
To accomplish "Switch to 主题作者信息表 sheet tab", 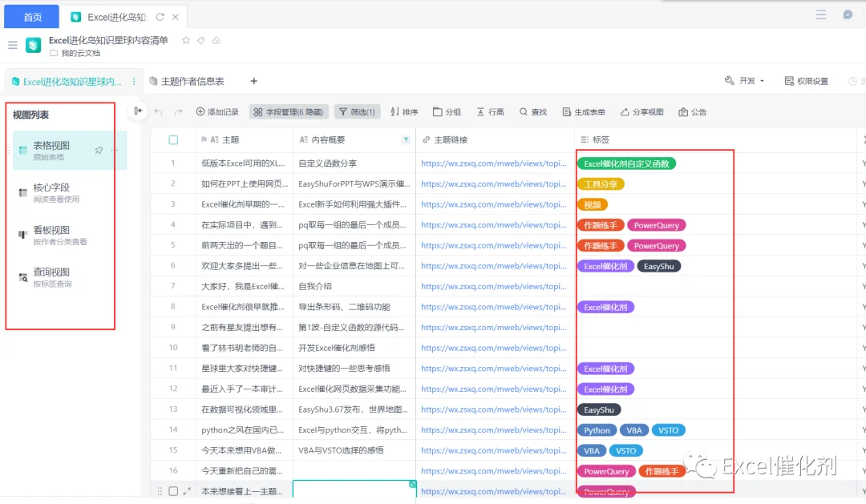I will click(187, 81).
